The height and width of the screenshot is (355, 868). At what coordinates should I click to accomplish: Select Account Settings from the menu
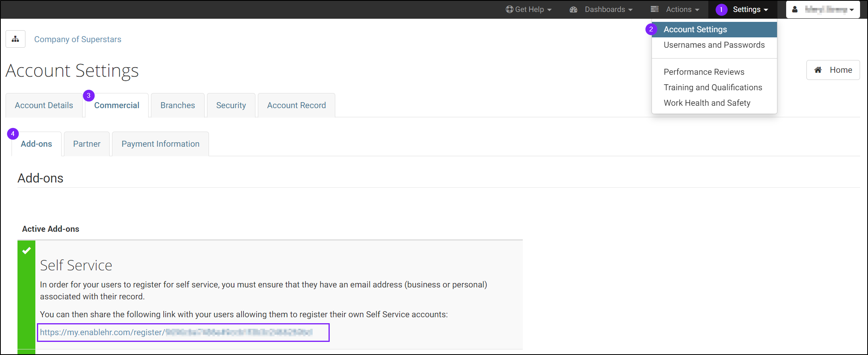pyautogui.click(x=695, y=29)
